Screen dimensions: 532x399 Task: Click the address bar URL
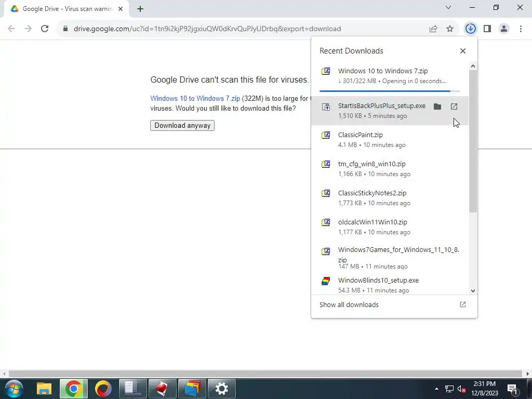207,29
